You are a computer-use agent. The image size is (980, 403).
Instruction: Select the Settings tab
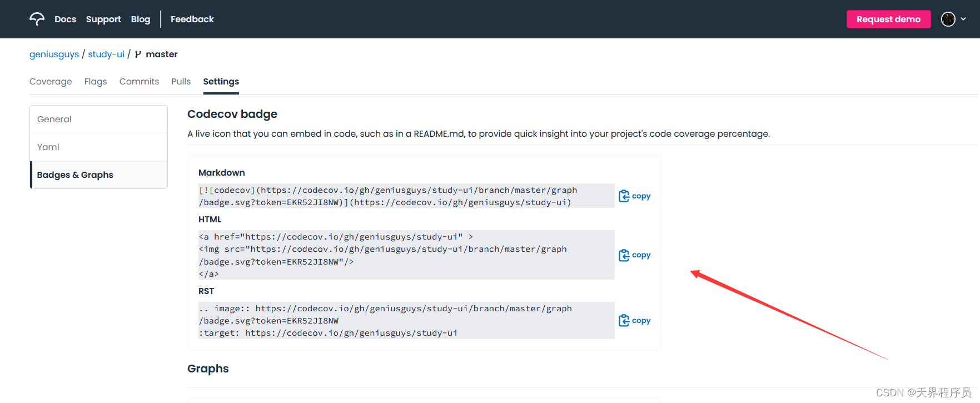coord(221,82)
